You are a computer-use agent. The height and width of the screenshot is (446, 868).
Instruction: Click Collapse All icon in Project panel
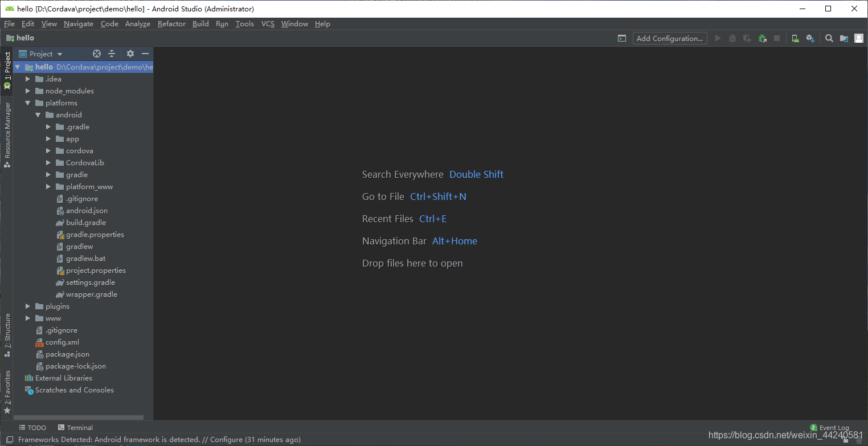click(x=112, y=54)
